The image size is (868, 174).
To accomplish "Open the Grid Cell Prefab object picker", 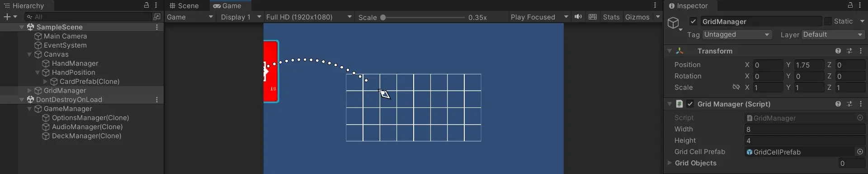I will coord(860,152).
